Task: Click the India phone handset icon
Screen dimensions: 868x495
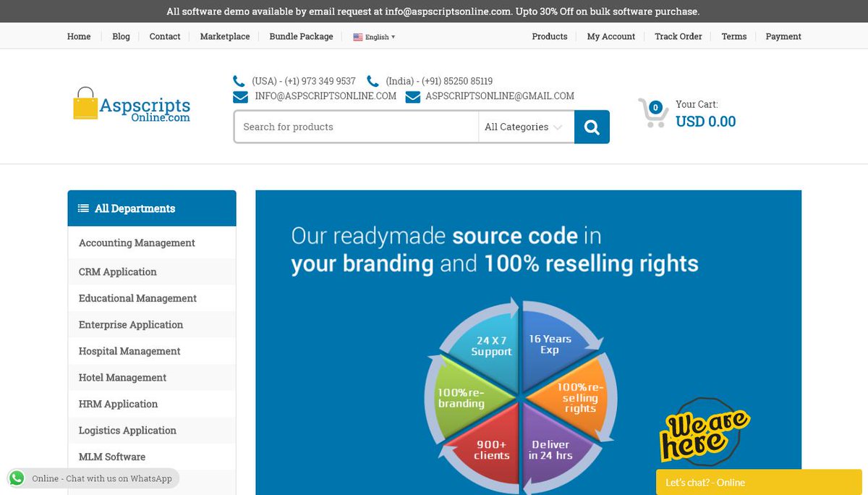Action: tap(373, 81)
